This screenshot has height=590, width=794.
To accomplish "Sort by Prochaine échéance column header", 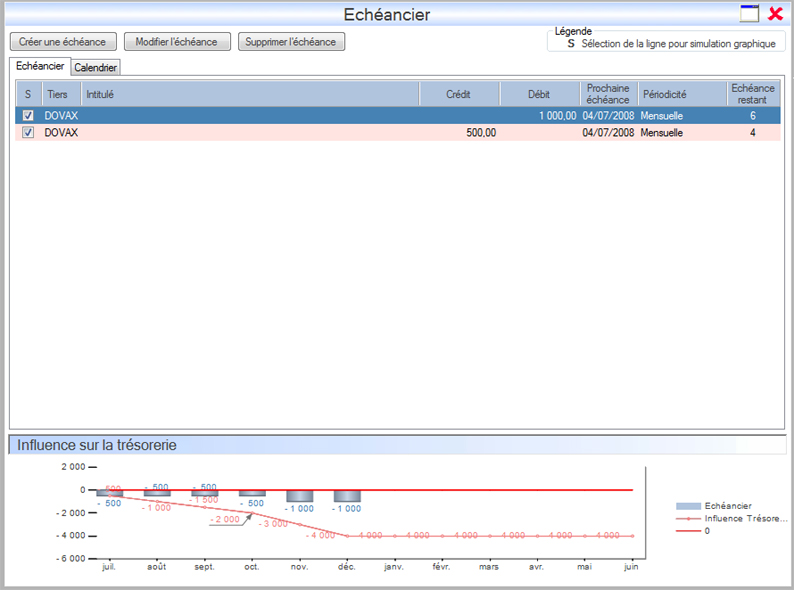I will 609,94.
